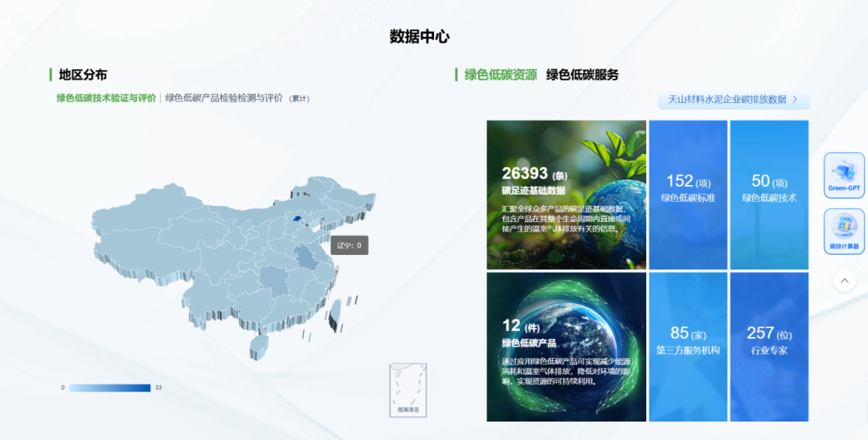
Task: Open the 26393 碳足迹基础数据 card
Action: coord(566,195)
